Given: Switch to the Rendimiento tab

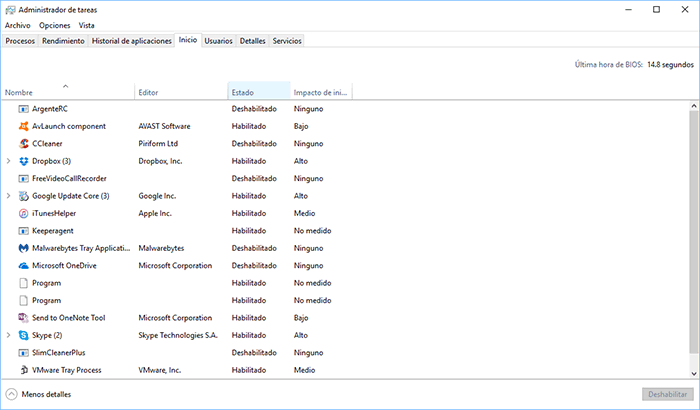Looking at the screenshot, I should [63, 41].
